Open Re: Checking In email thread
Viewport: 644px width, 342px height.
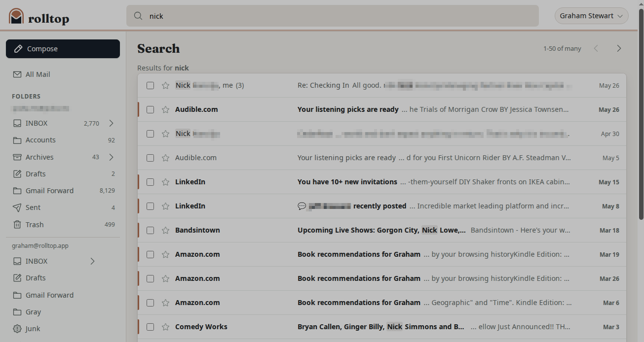(x=382, y=85)
